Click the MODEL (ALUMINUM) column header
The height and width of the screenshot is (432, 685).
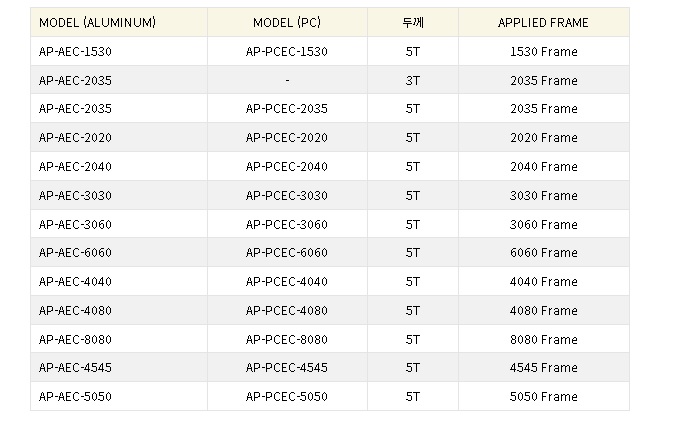[119, 22]
